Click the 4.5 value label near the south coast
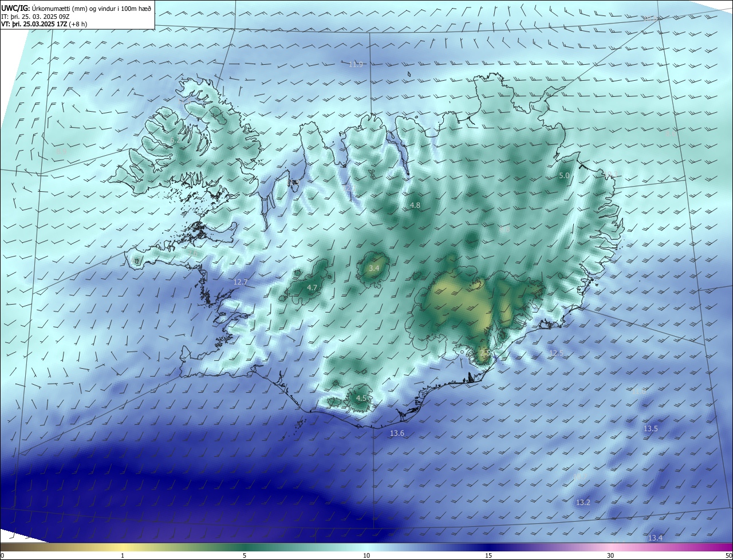Viewport: 733px width, 560px height. pyautogui.click(x=361, y=398)
